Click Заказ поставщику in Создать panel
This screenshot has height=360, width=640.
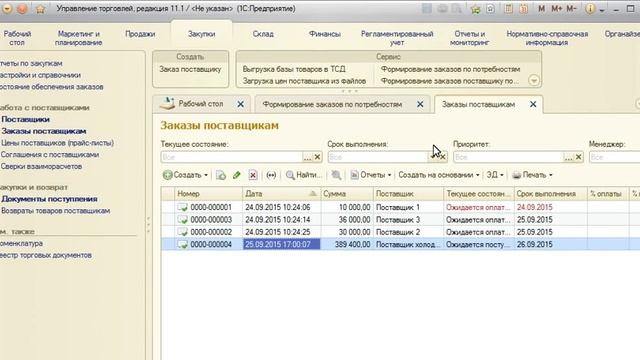(x=190, y=69)
